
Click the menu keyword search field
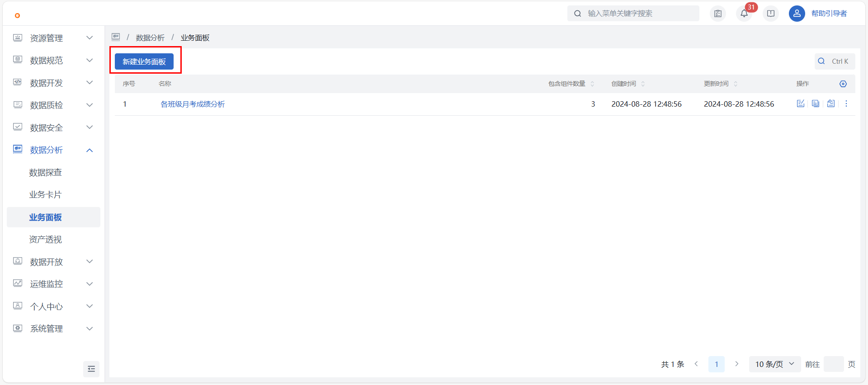tap(637, 14)
